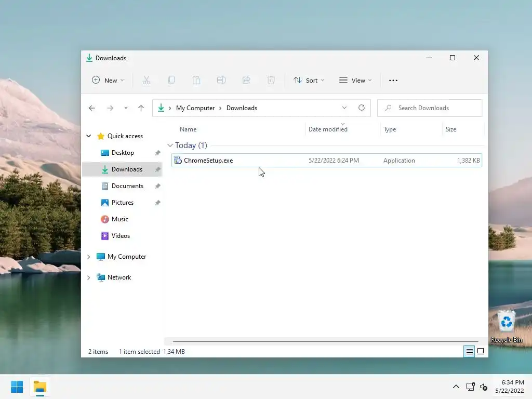Screen dimensions: 532x399
Task: Show hidden system tray icons chevron
Action: point(456,387)
